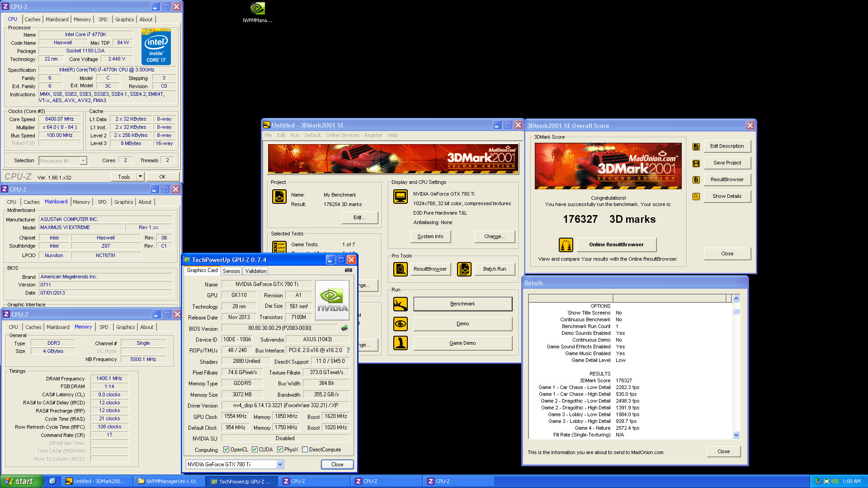Click the Details list scrollbar thumb
Image resolution: width=868 pixels, height=488 pixels.
(736, 311)
